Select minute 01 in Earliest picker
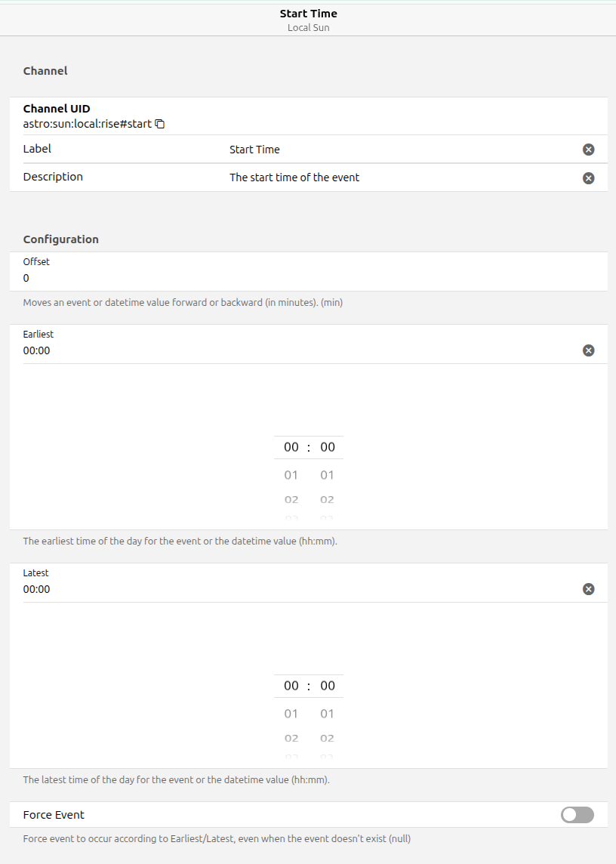Image resolution: width=616 pixels, height=864 pixels. [x=327, y=475]
